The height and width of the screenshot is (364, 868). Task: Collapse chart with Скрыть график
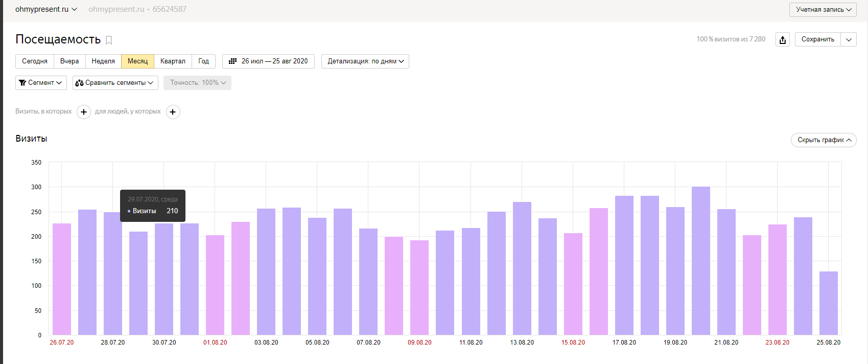tap(823, 140)
